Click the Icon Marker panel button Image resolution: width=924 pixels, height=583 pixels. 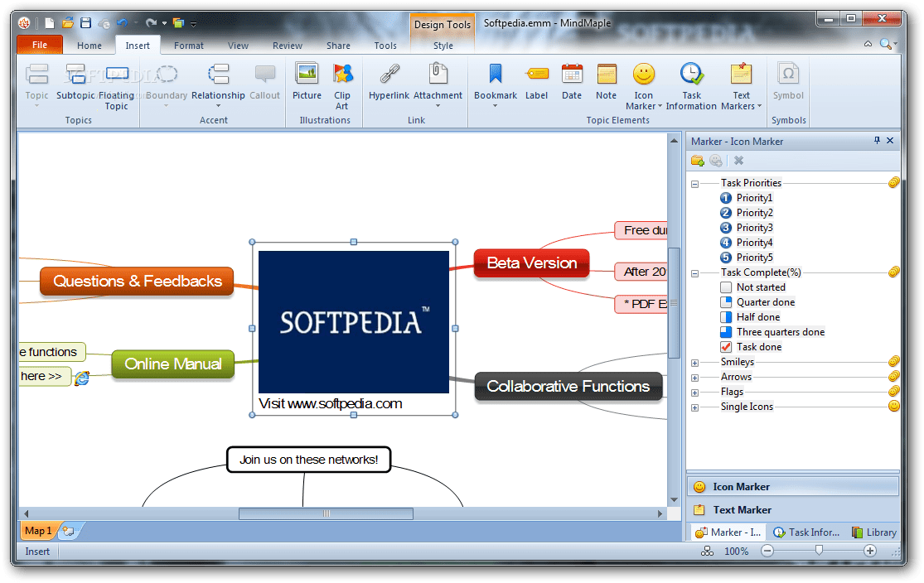click(792, 486)
